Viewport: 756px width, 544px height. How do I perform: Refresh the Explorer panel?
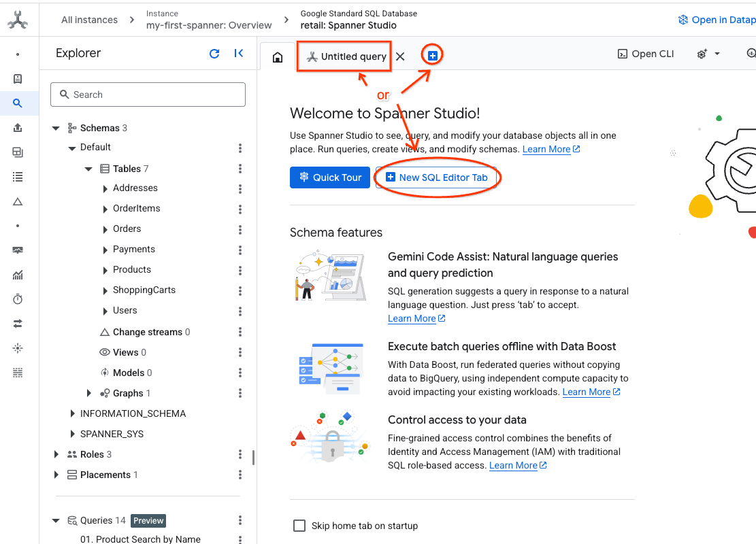214,54
